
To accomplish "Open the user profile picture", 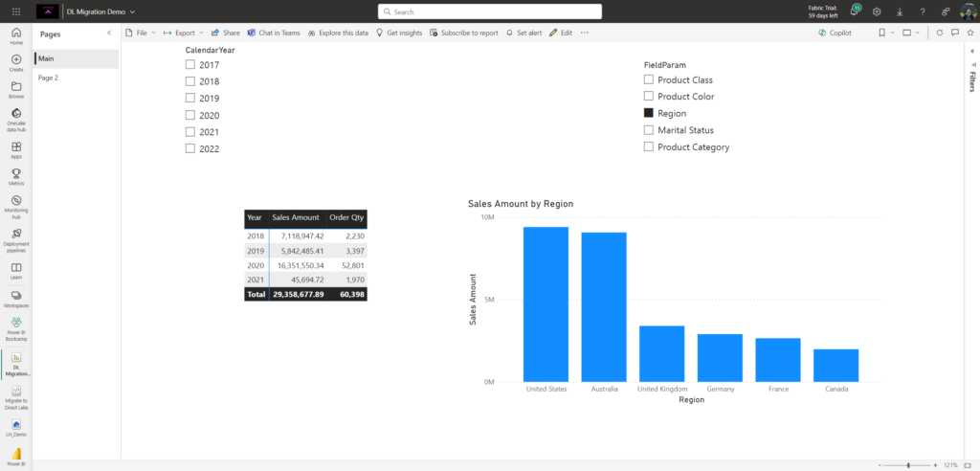I will [968, 11].
